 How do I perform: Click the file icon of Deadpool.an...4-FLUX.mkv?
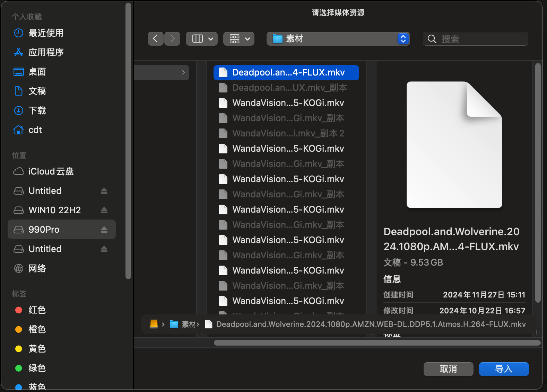(223, 72)
